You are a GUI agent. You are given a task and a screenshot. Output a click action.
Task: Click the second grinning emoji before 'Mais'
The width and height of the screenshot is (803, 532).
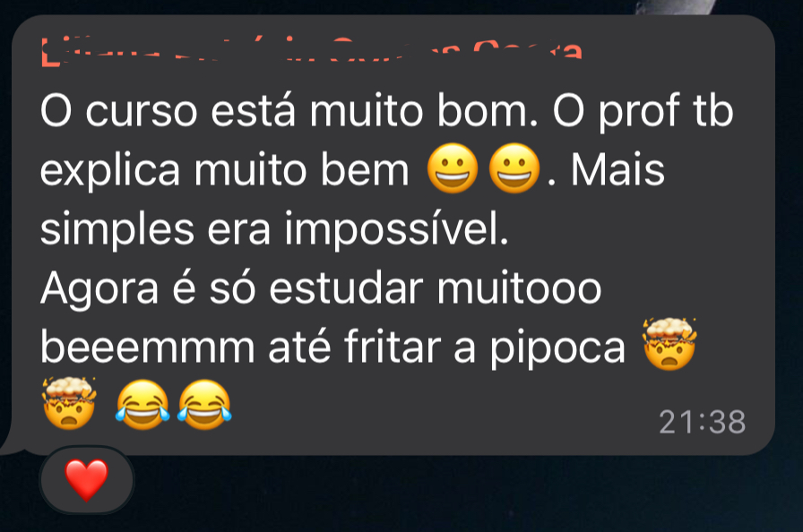[x=514, y=168]
